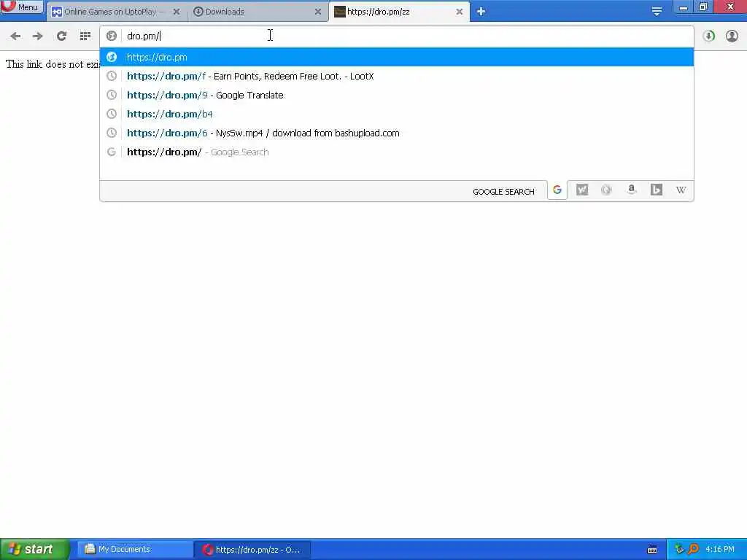Go back to previous page
Screen dimensions: 747x560
(15, 36)
